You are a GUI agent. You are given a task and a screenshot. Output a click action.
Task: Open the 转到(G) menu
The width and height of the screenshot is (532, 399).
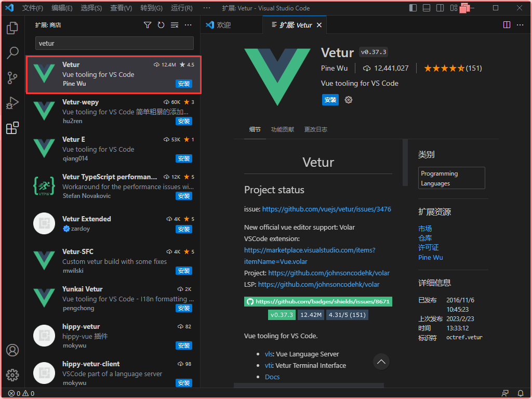tap(151, 8)
